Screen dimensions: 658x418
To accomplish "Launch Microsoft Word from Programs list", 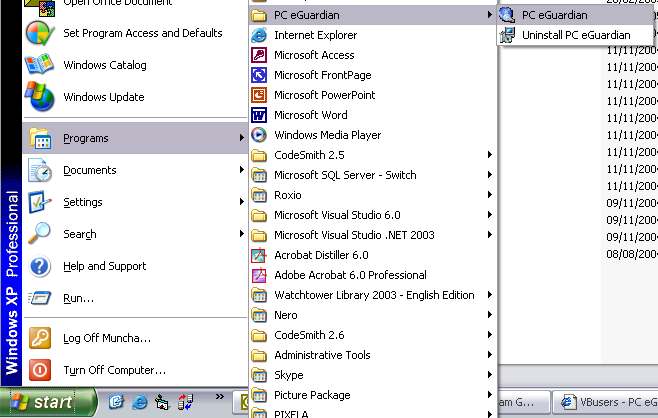I will (310, 115).
